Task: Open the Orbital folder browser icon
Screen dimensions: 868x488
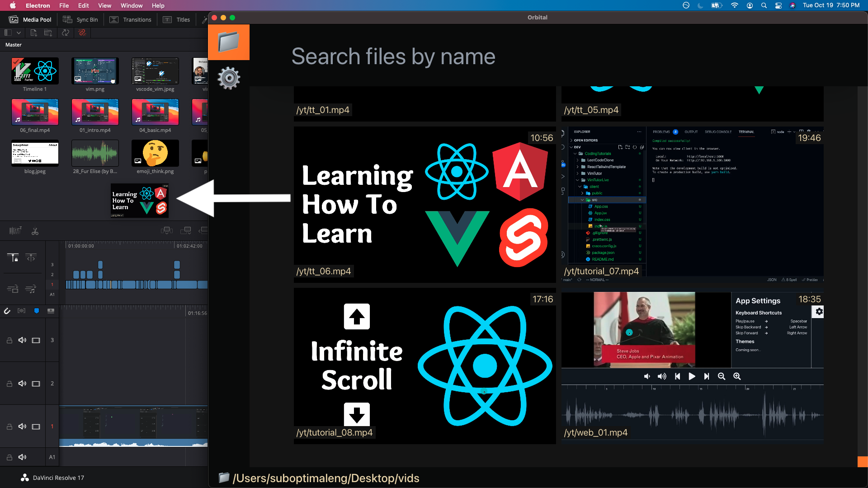Action: point(229,42)
